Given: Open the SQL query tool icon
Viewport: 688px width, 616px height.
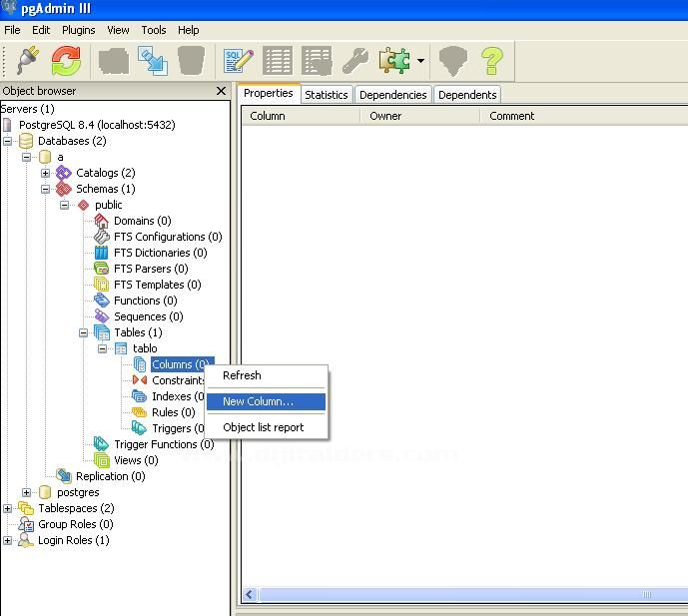Looking at the screenshot, I should point(239,61).
